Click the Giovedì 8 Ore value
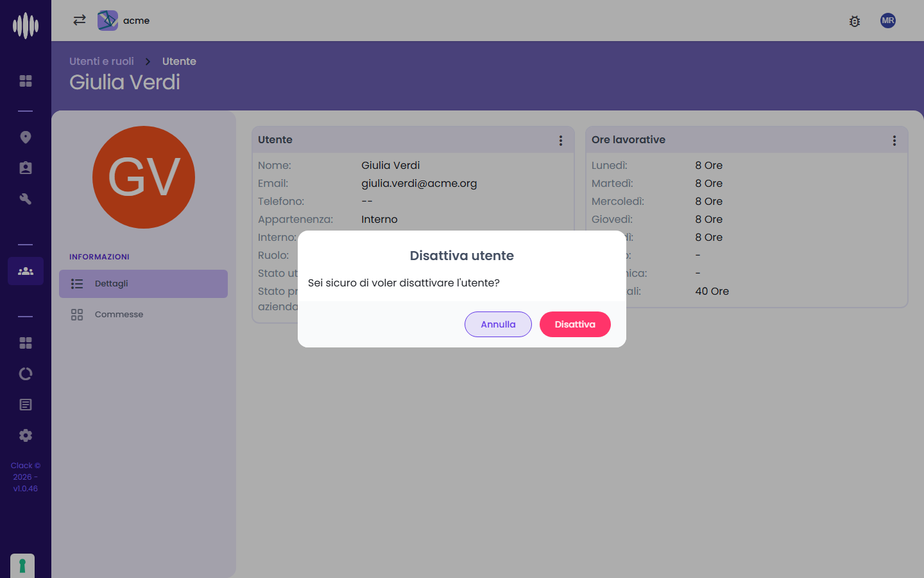This screenshot has height=578, width=924. tap(709, 219)
